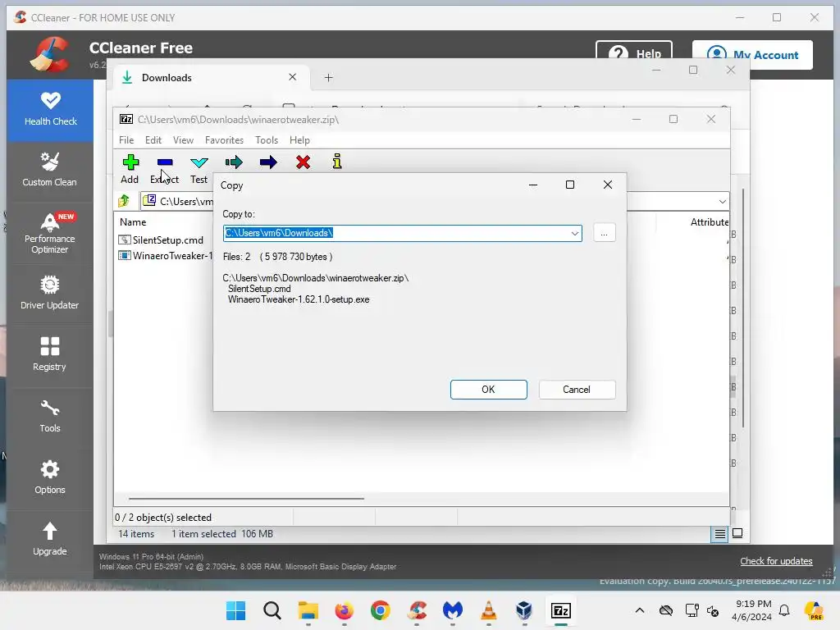Screen dimensions: 840x630
Task: Add a new tab in File Explorer
Action: coord(328,78)
